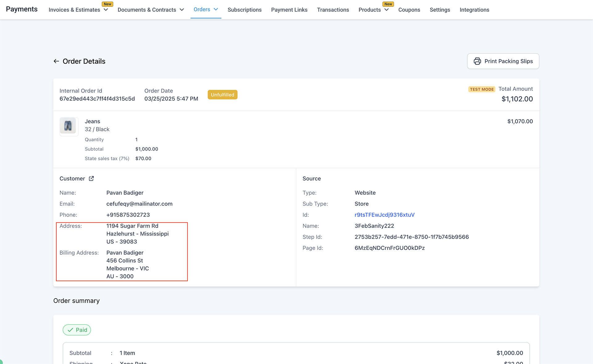
Task: Select step id 2753b257-7edd-471e-8750-1f7b745b9566
Action: pos(412,237)
